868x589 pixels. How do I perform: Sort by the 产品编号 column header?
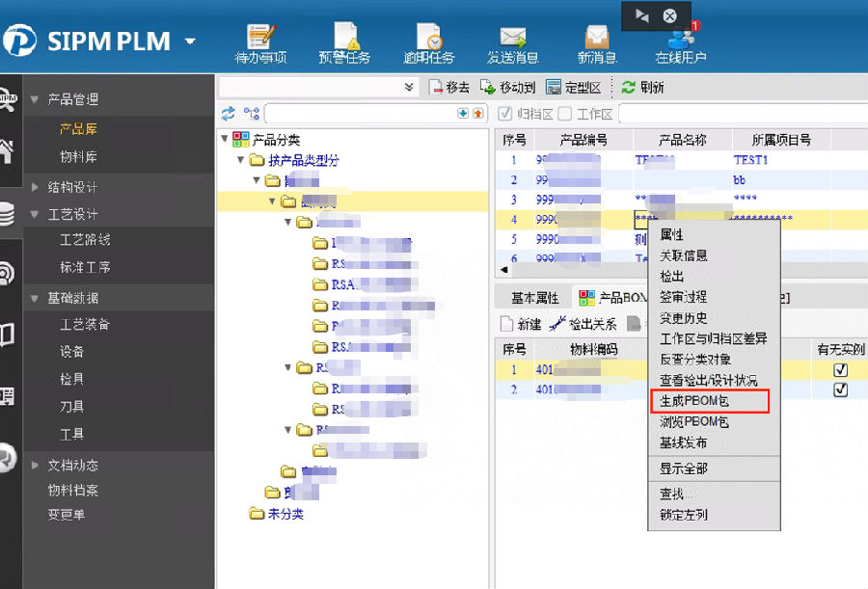pos(583,140)
